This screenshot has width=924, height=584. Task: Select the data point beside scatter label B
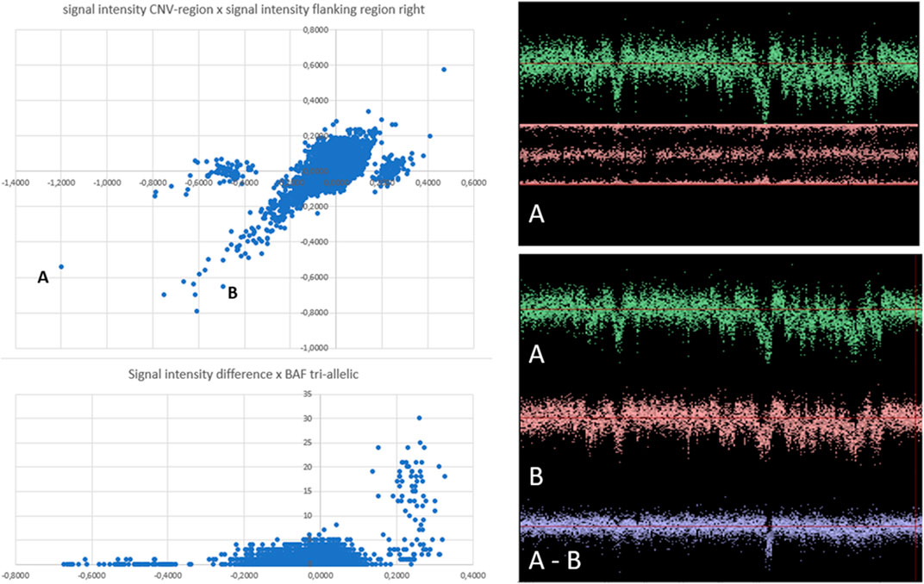point(222,287)
